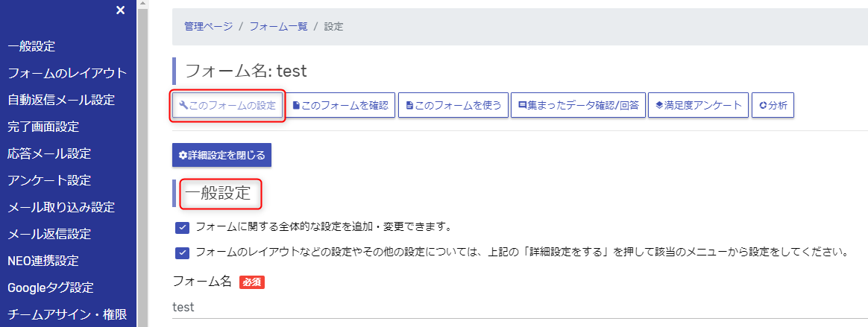Open 完了画面設定 from the sidebar menu
Viewport: 868px width, 327px height.
click(x=43, y=127)
